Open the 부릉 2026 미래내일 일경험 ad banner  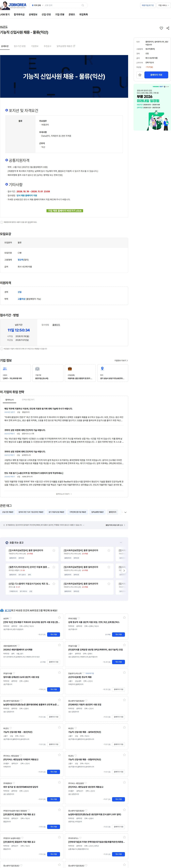[x=152, y=107]
